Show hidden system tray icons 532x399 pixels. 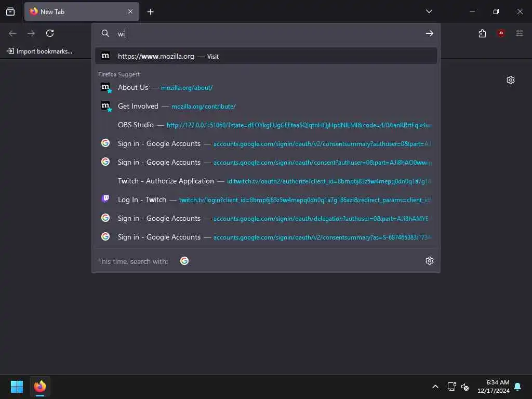coord(435,387)
